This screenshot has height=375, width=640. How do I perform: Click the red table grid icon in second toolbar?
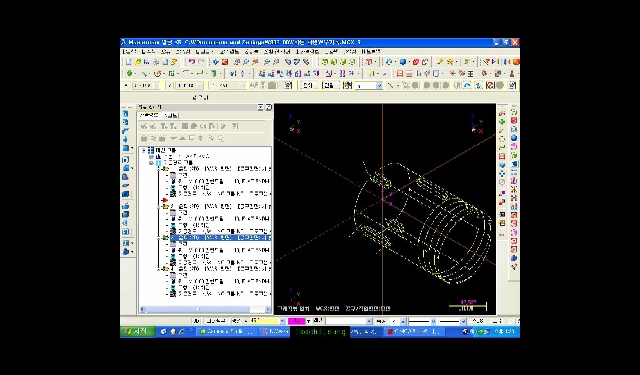tap(400, 74)
